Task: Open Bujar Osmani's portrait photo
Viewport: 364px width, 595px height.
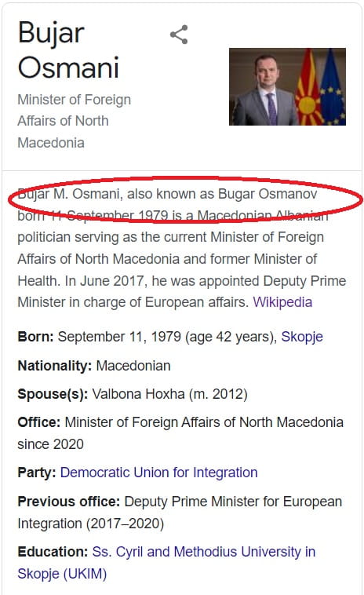Action: click(287, 86)
